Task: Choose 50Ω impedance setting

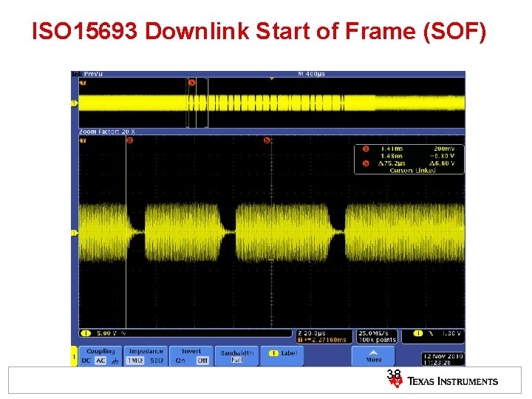Action: coord(157,361)
